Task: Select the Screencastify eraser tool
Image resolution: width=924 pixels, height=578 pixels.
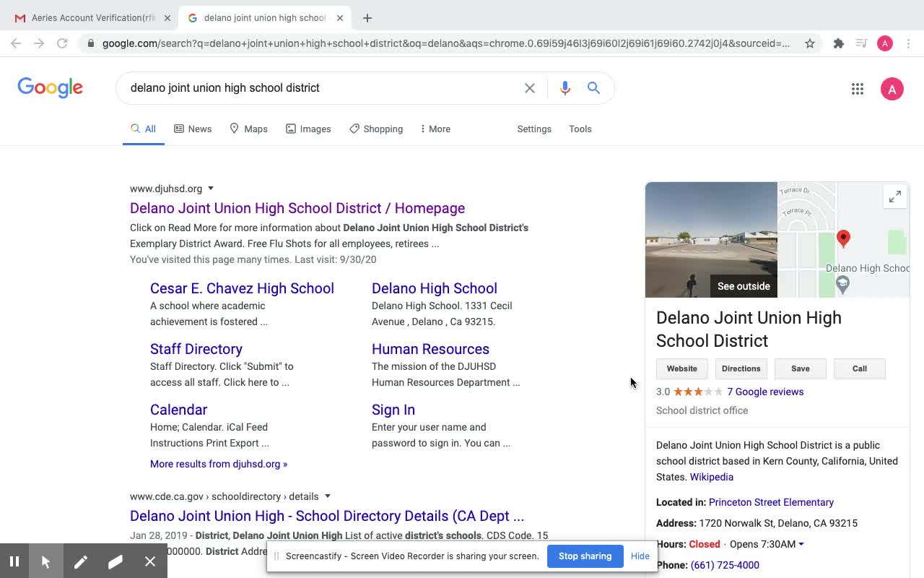Action: click(x=115, y=561)
